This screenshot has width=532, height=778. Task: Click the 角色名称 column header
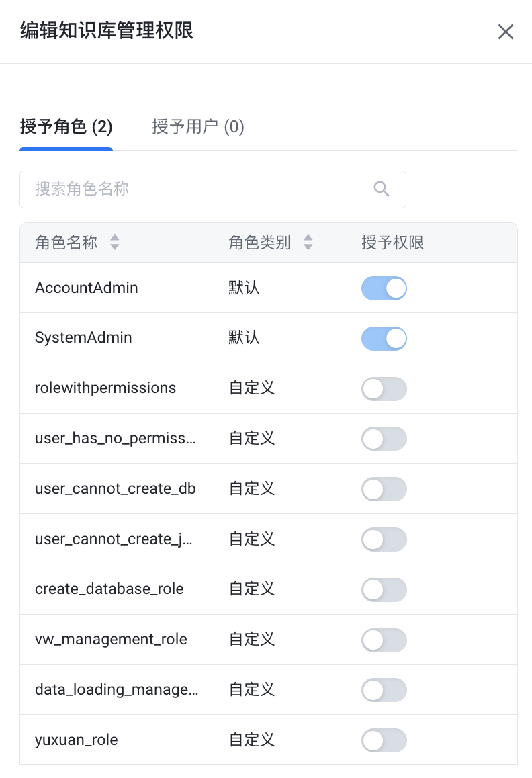pyautogui.click(x=66, y=243)
